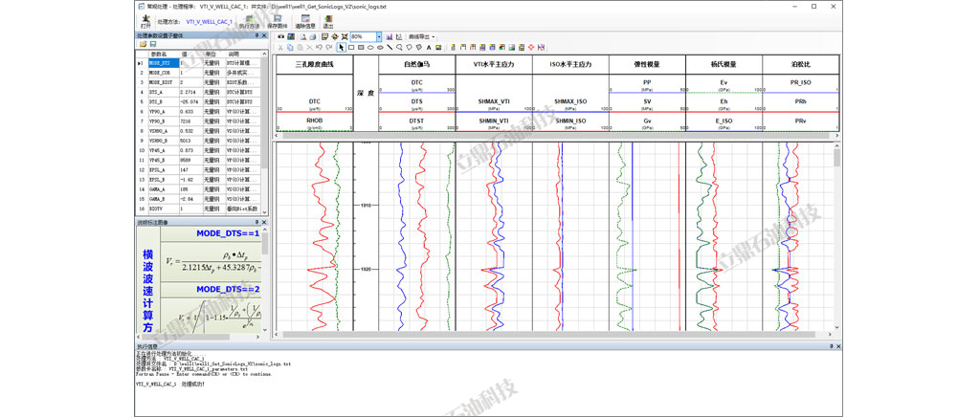Click the camera snapshot icon in plot toolbar

pyautogui.click(x=280, y=37)
